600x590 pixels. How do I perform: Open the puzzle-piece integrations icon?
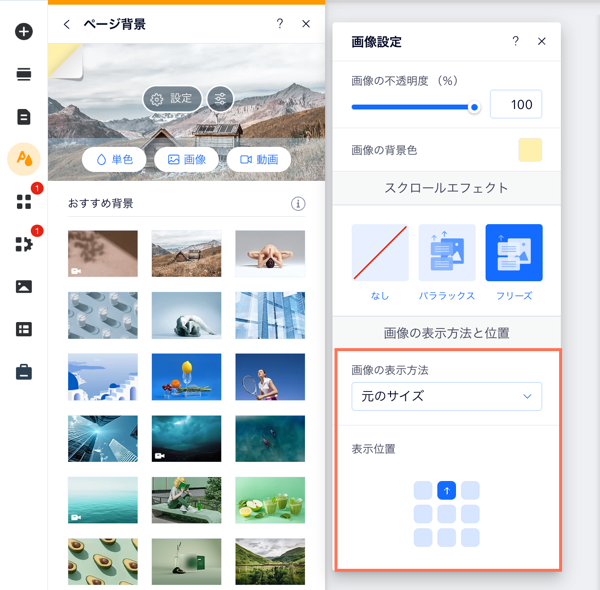point(24,244)
